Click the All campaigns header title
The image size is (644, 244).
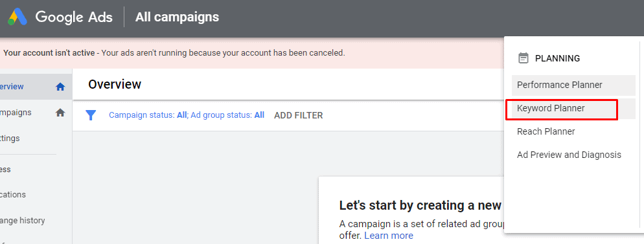177,17
